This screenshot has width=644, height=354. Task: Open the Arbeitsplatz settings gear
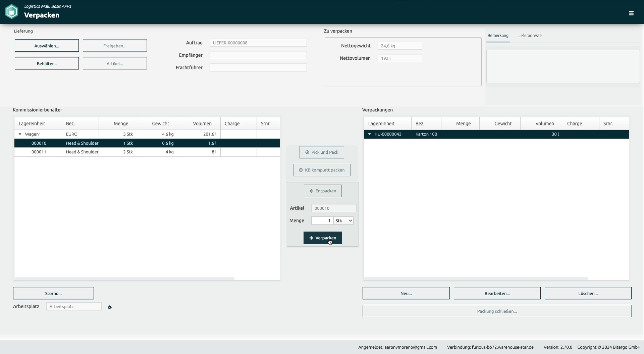tap(110, 307)
